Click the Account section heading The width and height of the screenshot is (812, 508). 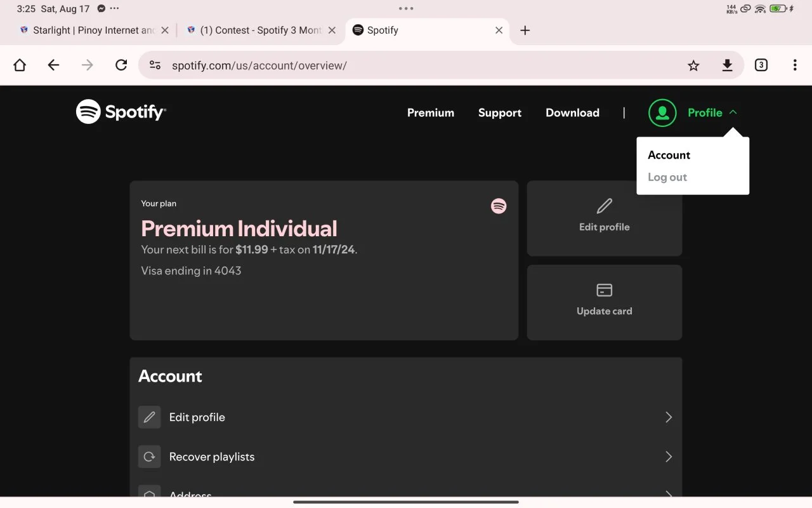(x=170, y=376)
